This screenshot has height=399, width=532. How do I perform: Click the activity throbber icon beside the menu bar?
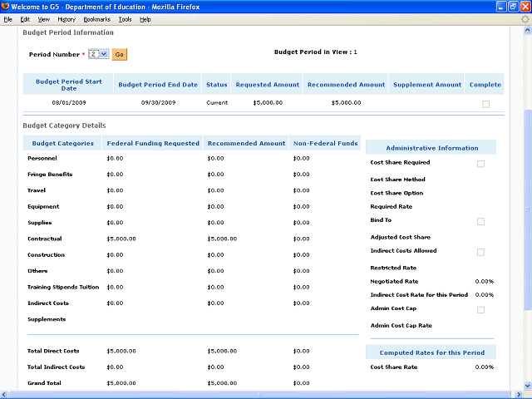click(x=525, y=18)
